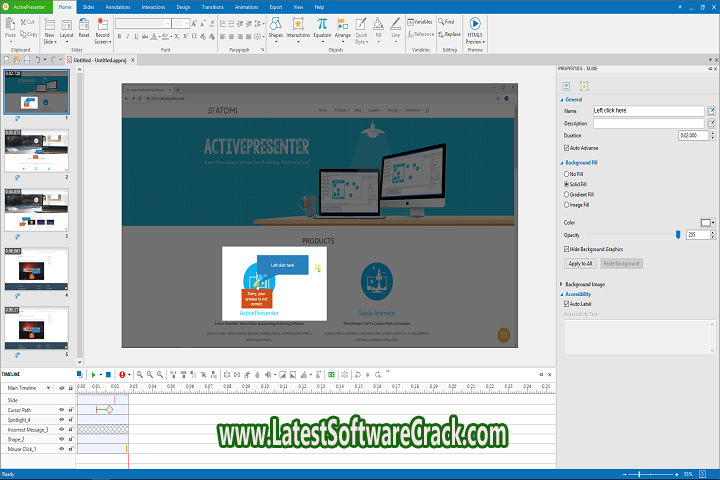Select the Gradient Fill radio option
This screenshot has height=480, width=720.
click(x=566, y=194)
